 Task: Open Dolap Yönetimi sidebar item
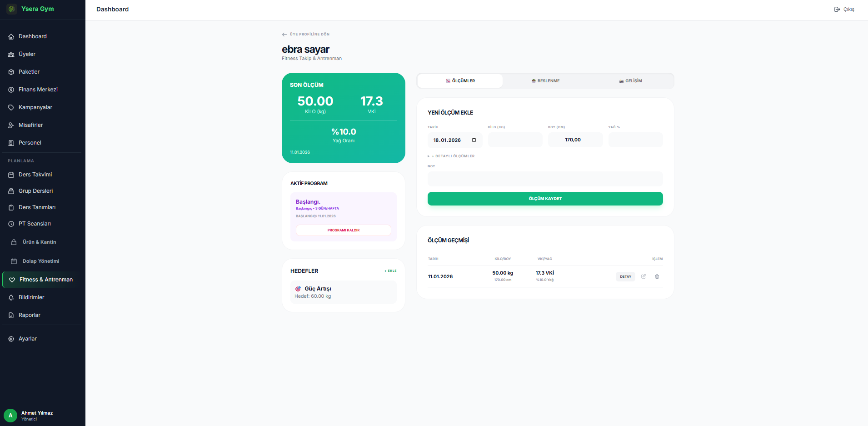click(40, 261)
